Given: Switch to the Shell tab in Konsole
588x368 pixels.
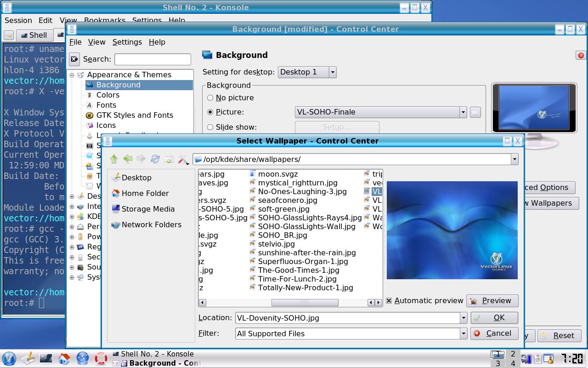Looking at the screenshot, I should (34, 35).
